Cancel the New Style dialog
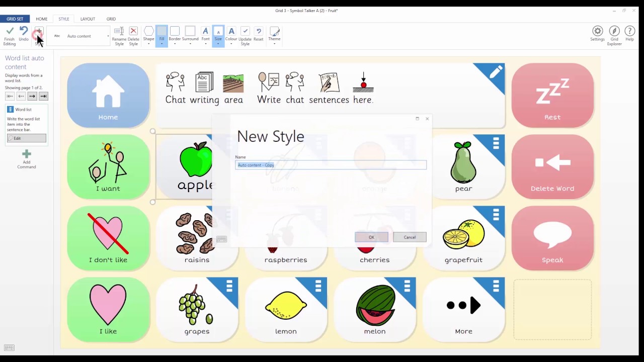 pos(410,237)
